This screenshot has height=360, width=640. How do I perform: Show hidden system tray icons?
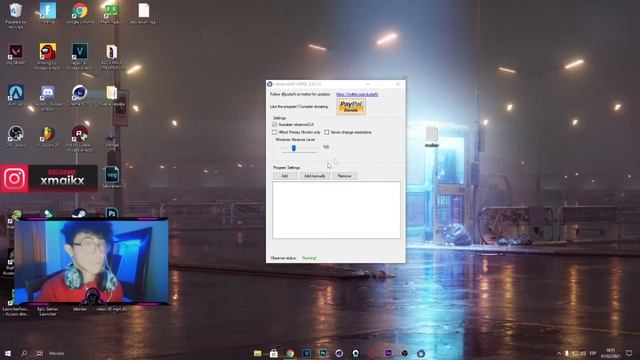[559, 353]
